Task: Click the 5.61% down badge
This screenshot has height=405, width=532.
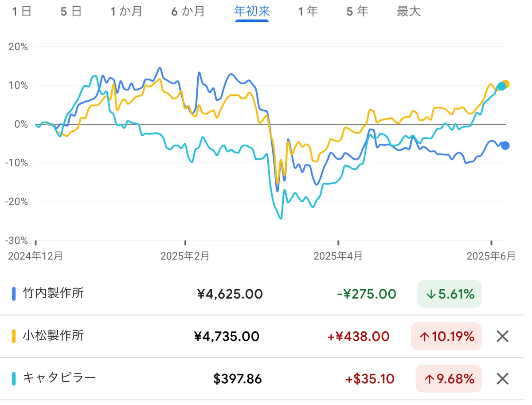Action: 449,294
